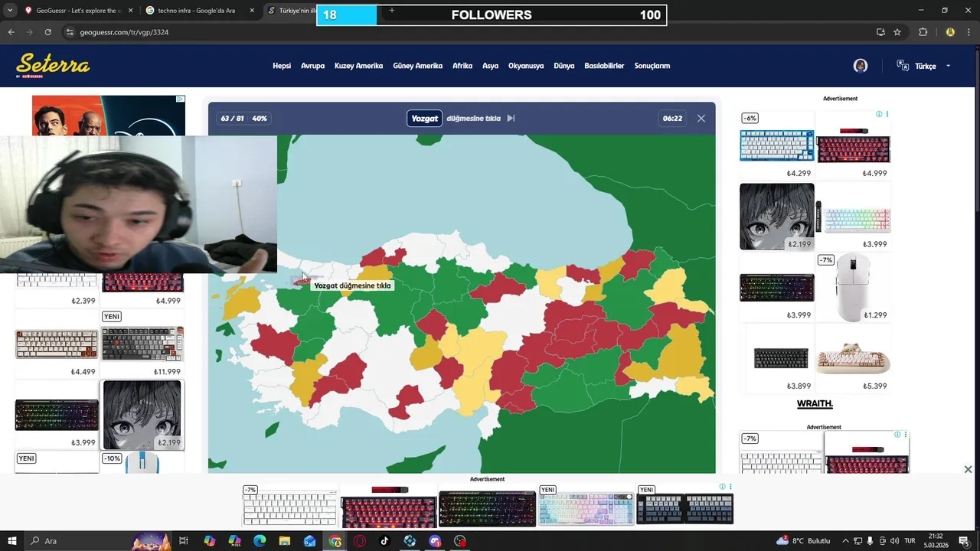Click the 06:22 quiz timer
The height and width of the screenshot is (551, 980).
(x=672, y=119)
